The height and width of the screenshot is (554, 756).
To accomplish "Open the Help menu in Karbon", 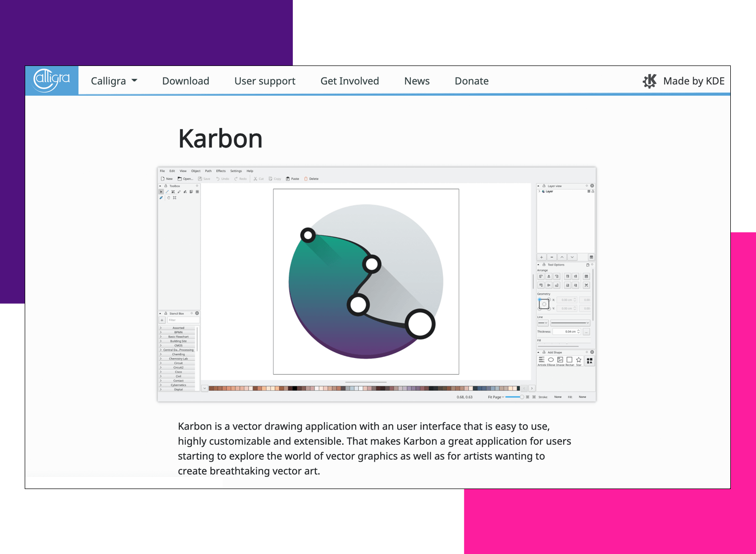I will 249,171.
